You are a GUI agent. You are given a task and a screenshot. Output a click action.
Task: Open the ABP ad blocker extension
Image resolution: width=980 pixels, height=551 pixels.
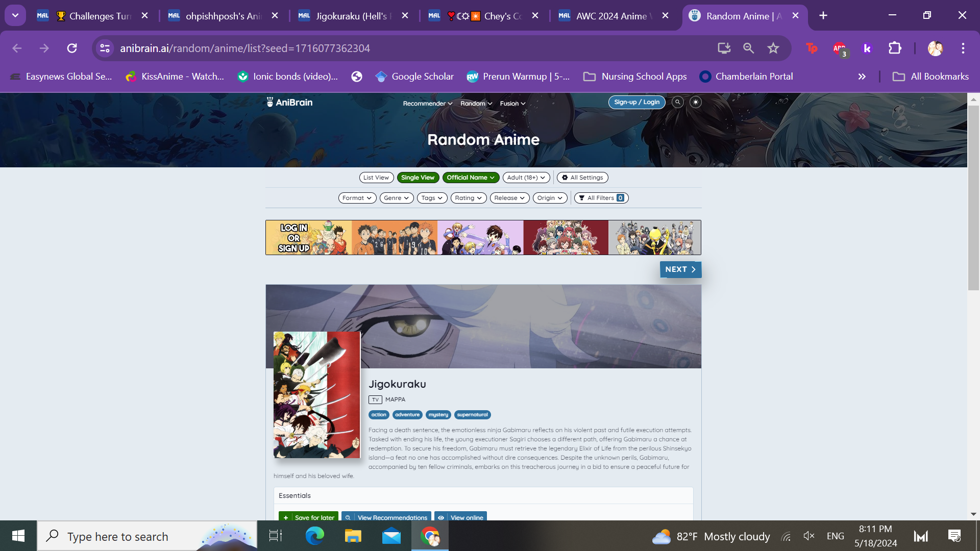pos(840,49)
